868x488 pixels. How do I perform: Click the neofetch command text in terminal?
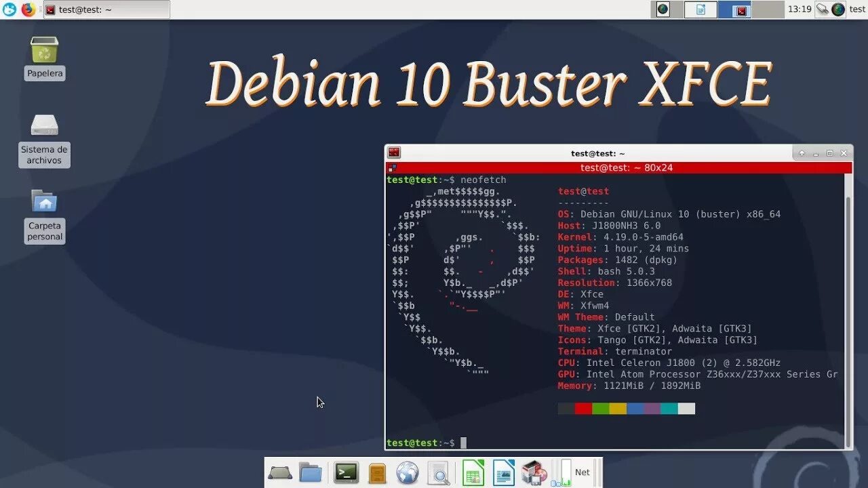click(x=484, y=180)
